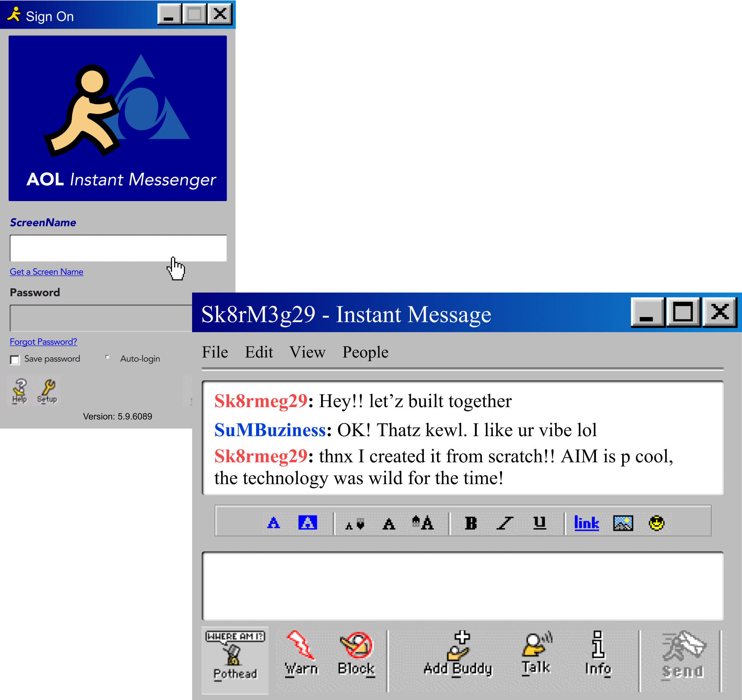
Task: Click the AOL Instant Messenger logo banner
Action: (118, 118)
